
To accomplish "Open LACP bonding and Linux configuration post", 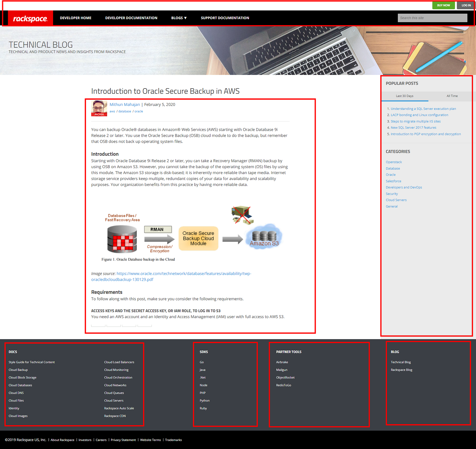I will tap(419, 115).
